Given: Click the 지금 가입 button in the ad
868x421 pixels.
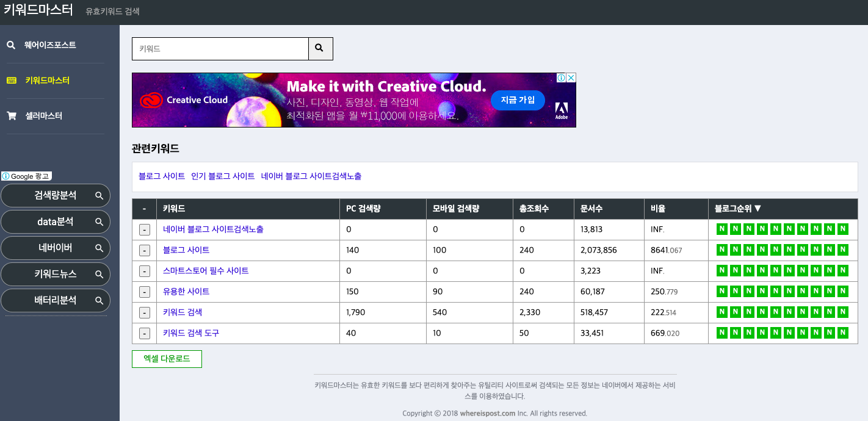Looking at the screenshot, I should [518, 99].
